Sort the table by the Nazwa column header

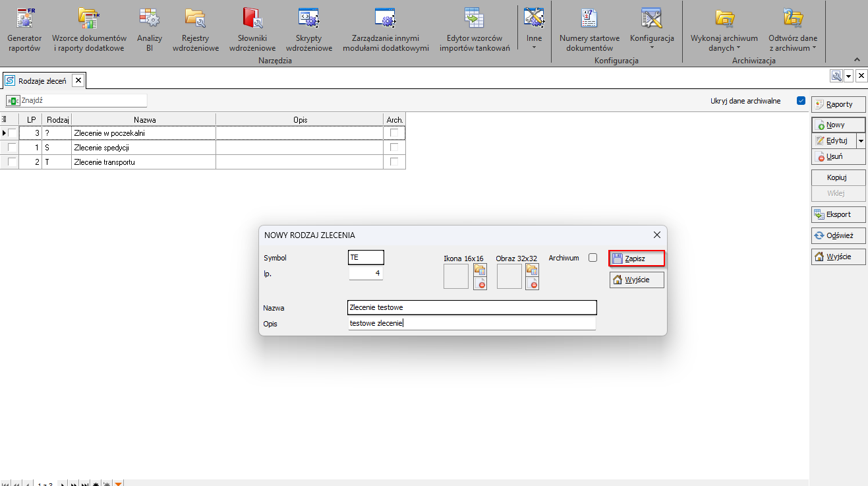click(x=144, y=120)
